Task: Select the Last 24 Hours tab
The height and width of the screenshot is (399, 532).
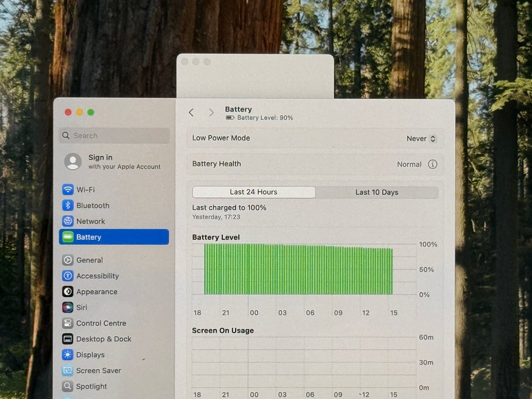Action: (x=253, y=192)
